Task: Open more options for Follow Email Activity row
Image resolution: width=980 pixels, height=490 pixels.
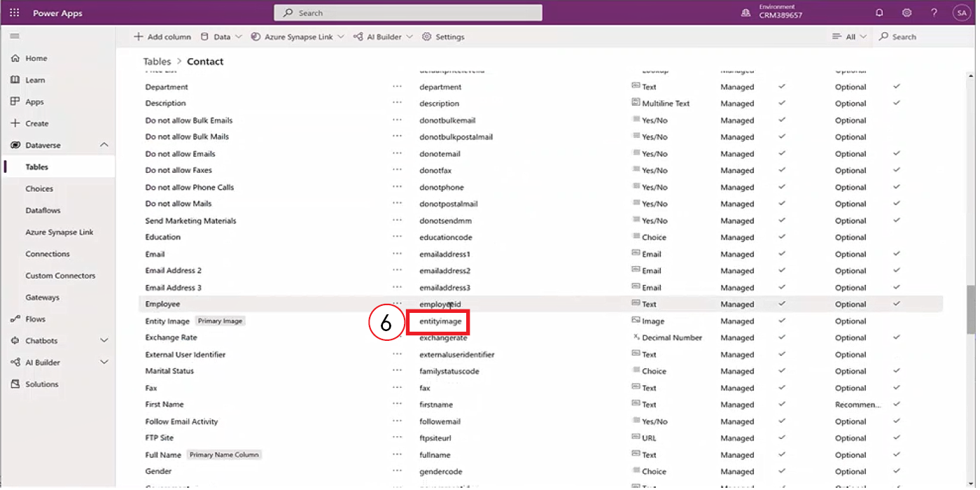Action: point(398,421)
